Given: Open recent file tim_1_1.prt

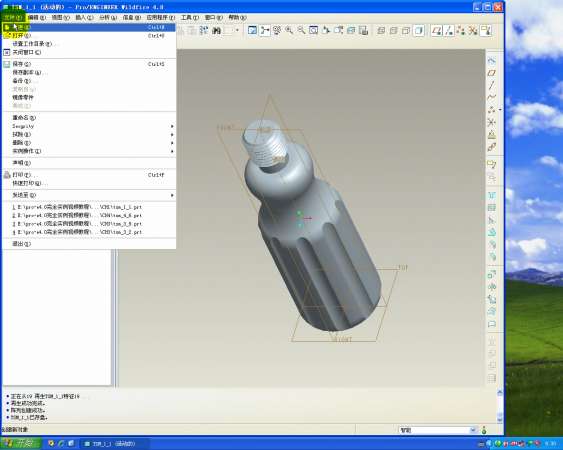Looking at the screenshot, I should coord(89,207).
